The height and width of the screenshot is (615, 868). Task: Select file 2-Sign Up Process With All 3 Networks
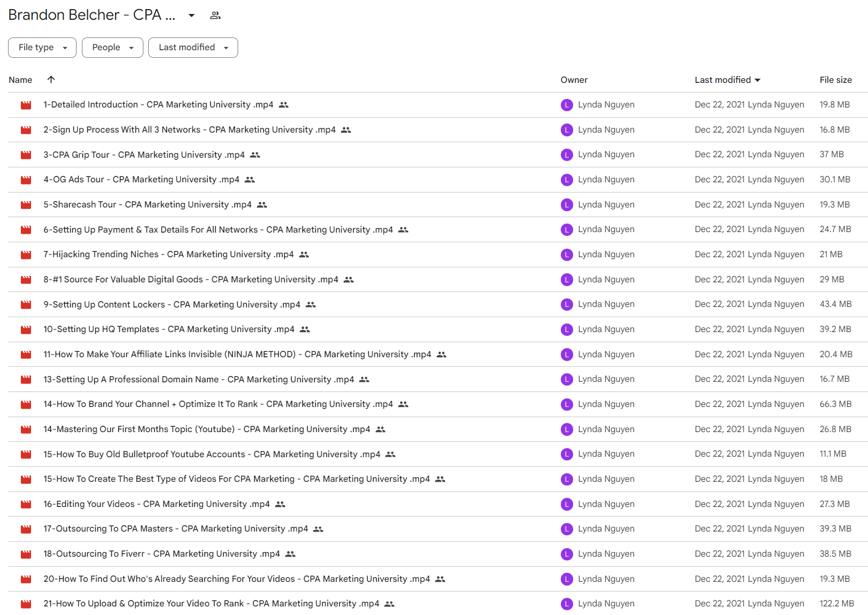(x=189, y=130)
